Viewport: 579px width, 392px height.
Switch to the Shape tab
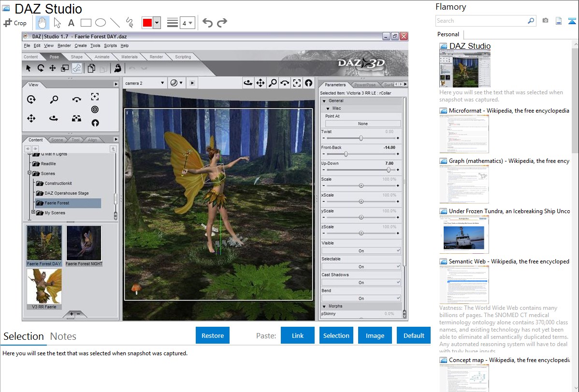76,57
